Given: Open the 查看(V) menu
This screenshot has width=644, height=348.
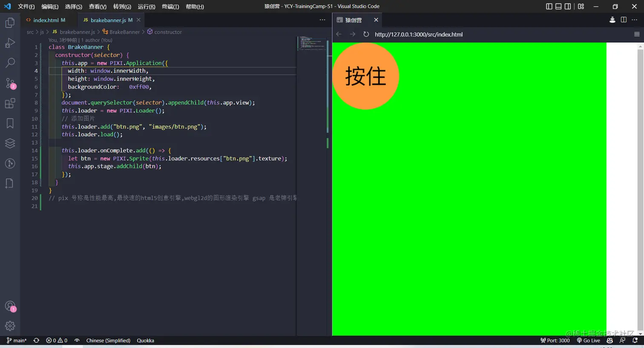Looking at the screenshot, I should [98, 6].
